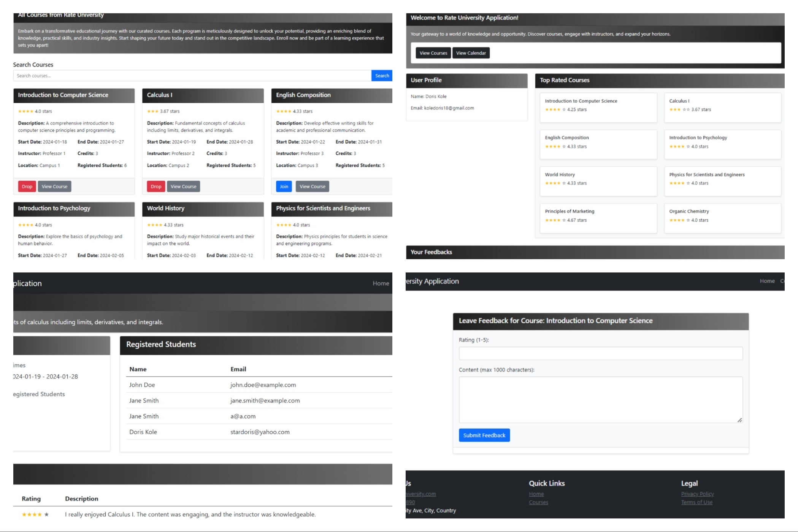This screenshot has width=798, height=532.
Task: Select Organic Chemistry top rated card
Action: [x=722, y=218]
